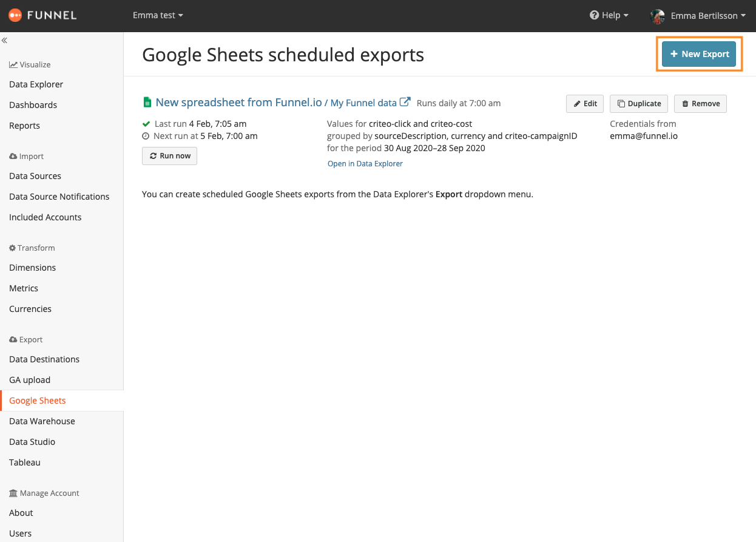The image size is (756, 542).
Task: Click the Manage Account section header
Action: [x=44, y=493]
